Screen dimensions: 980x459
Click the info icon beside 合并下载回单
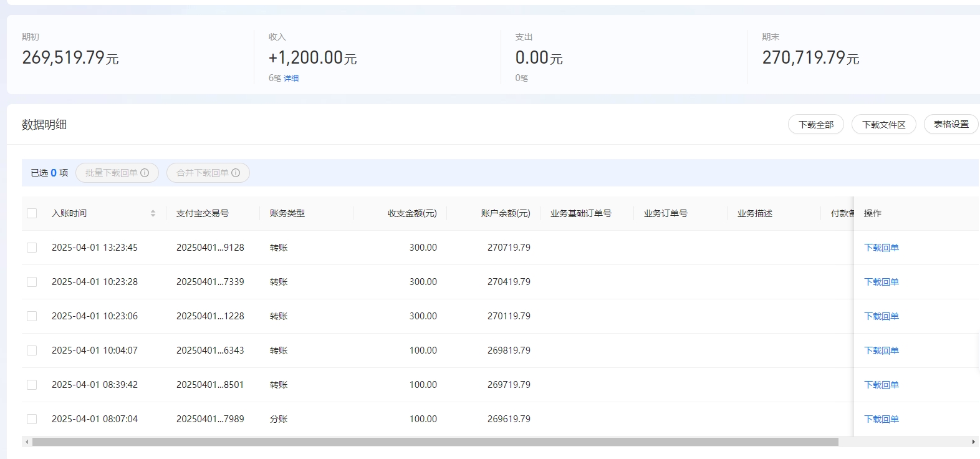(236, 173)
